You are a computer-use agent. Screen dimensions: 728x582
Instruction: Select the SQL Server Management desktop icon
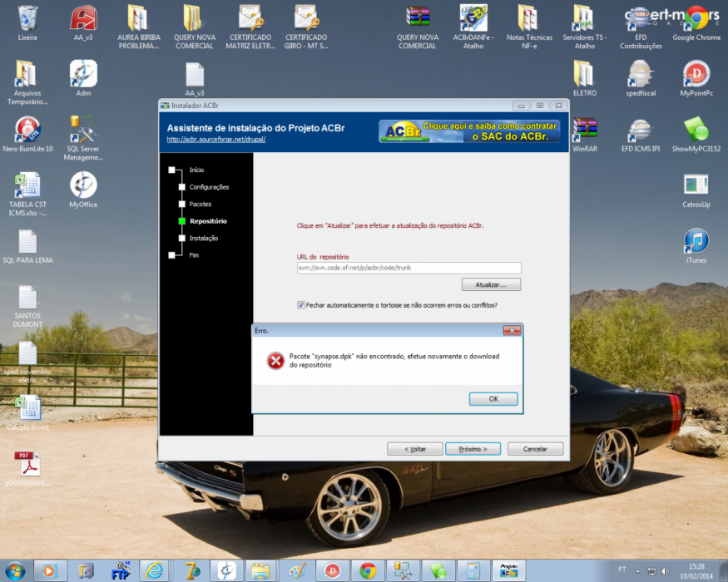pyautogui.click(x=83, y=138)
